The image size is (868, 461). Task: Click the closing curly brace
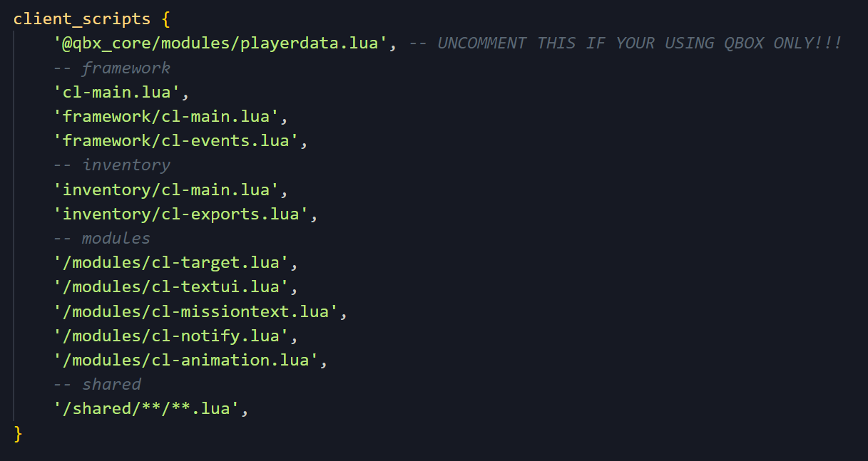19,433
